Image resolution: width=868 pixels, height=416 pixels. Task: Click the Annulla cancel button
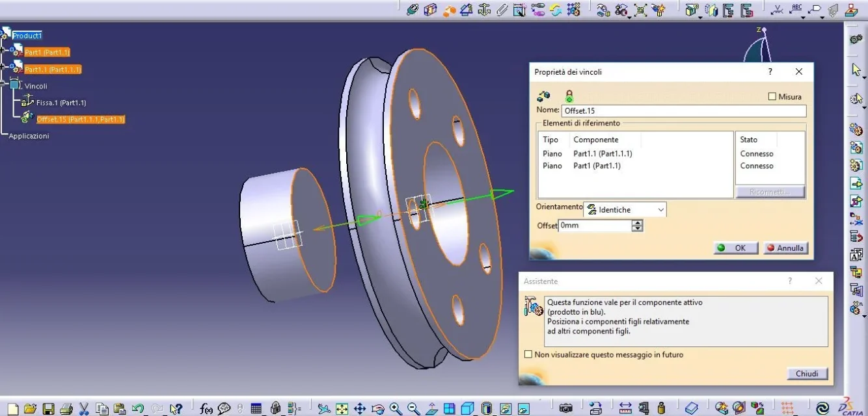point(785,248)
